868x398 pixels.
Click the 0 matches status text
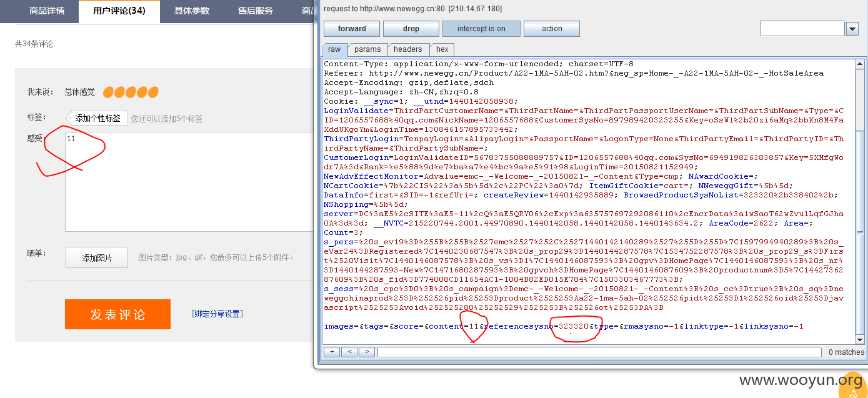coord(846,352)
